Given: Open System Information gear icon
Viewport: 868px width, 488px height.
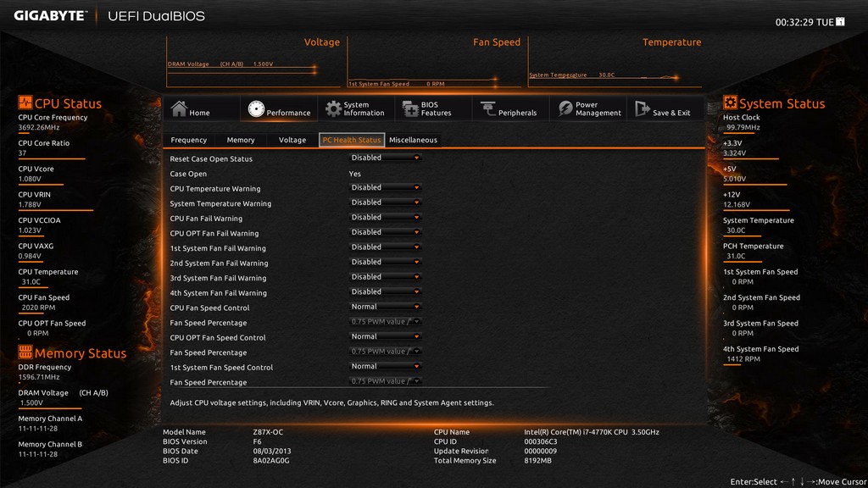Looking at the screenshot, I should pyautogui.click(x=332, y=109).
